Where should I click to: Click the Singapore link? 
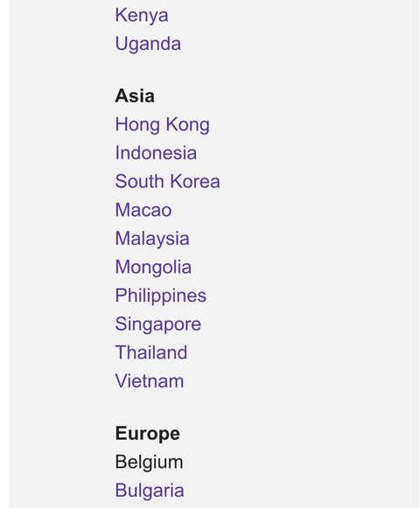coord(158,324)
